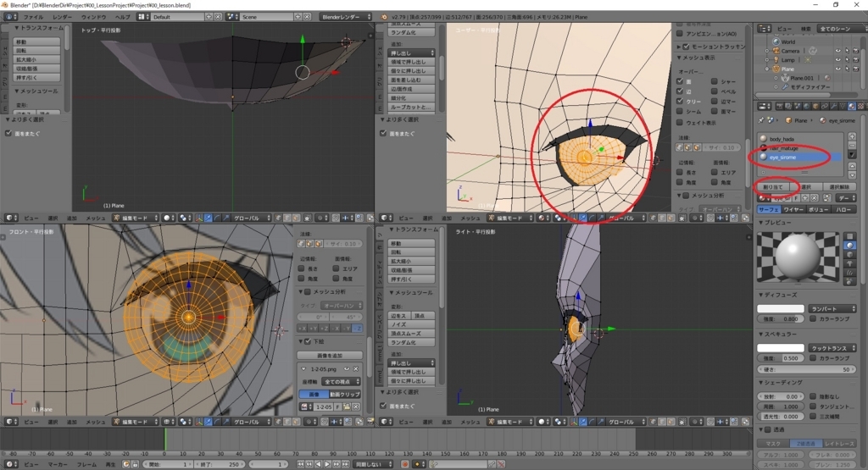This screenshot has width=868, height=470.
Task: Click 硬さ hardness slider
Action: pyautogui.click(x=807, y=369)
